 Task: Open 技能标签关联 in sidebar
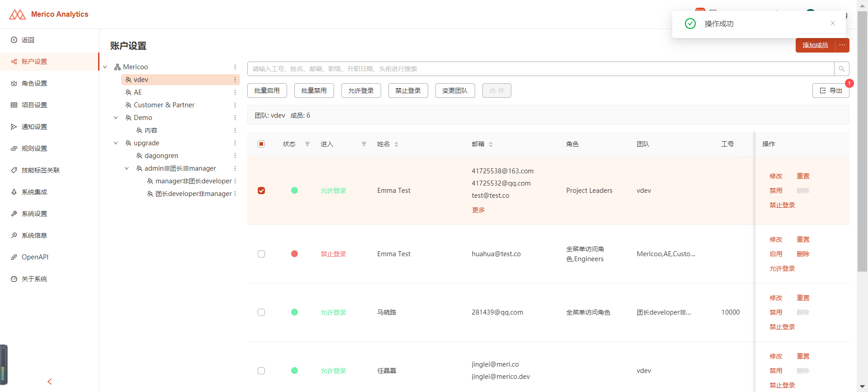(x=49, y=170)
